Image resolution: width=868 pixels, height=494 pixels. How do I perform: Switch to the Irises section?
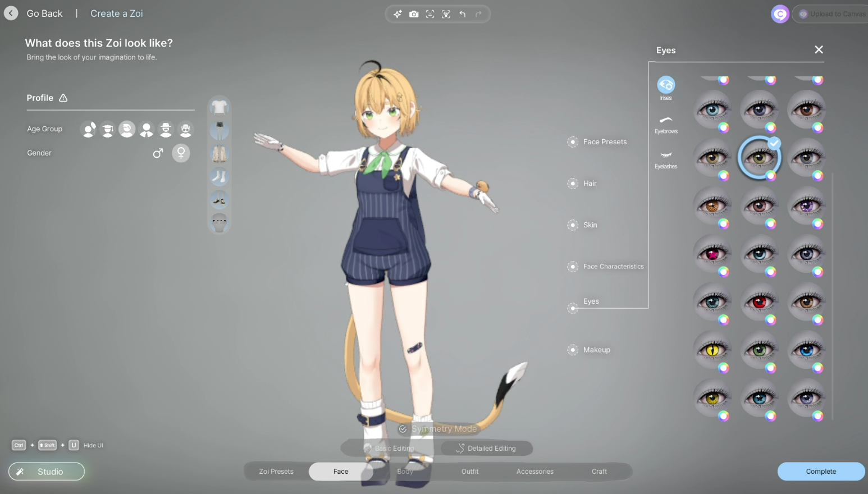[666, 88]
